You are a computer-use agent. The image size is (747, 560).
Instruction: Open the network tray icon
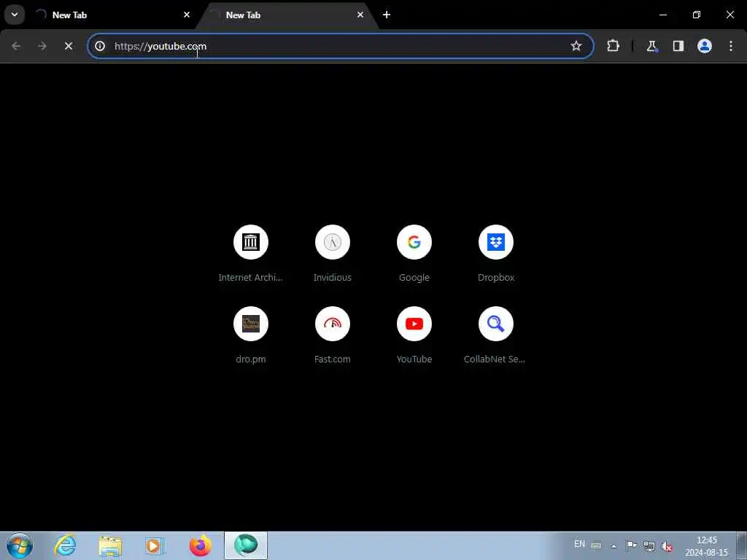tap(649, 545)
